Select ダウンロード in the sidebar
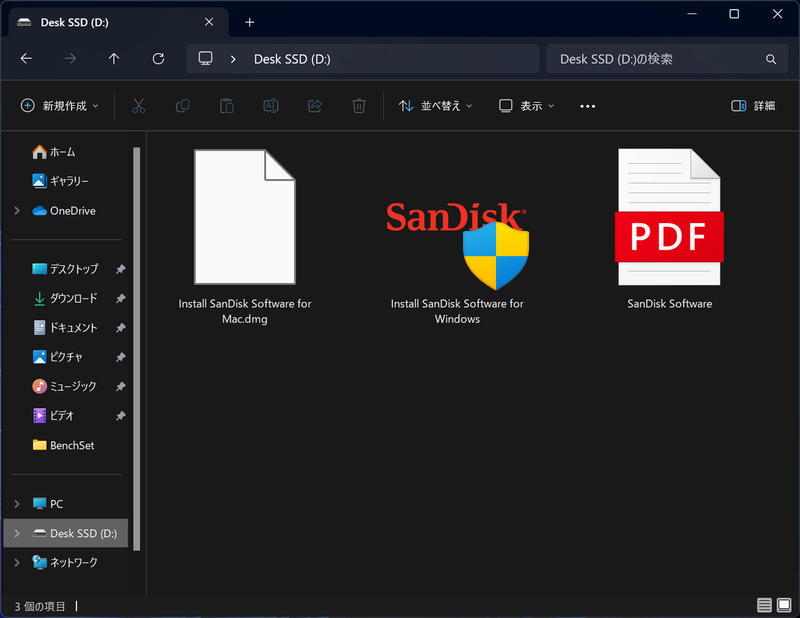 73,298
